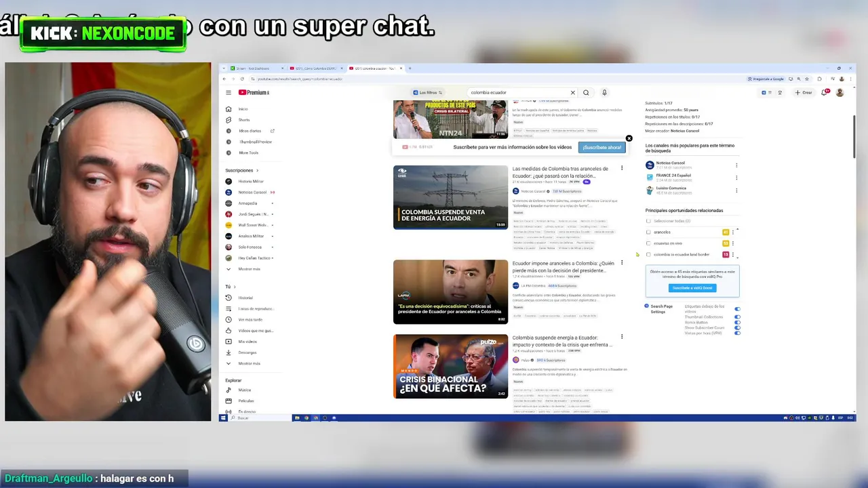This screenshot has width=868, height=488.
Task: Toggle Show Subscriber Count setting
Action: (x=737, y=327)
